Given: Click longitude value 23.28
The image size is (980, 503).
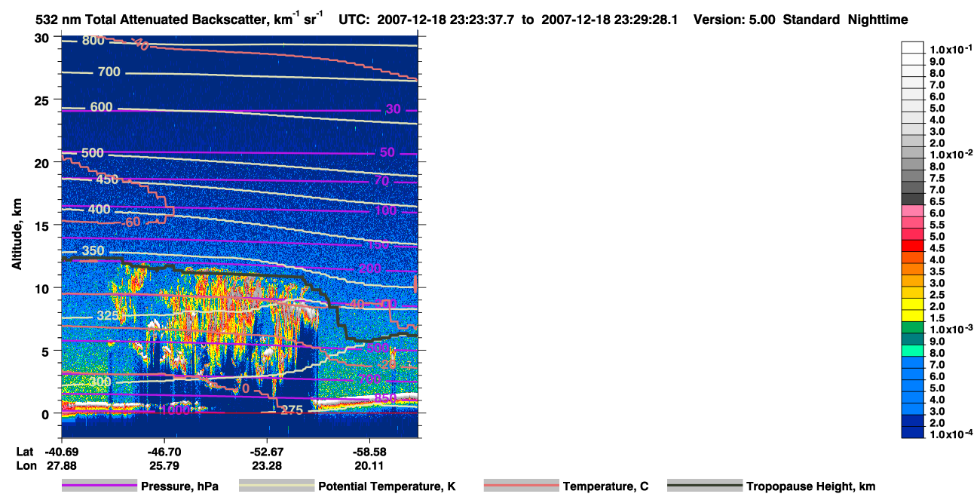Looking at the screenshot, I should 267,466.
